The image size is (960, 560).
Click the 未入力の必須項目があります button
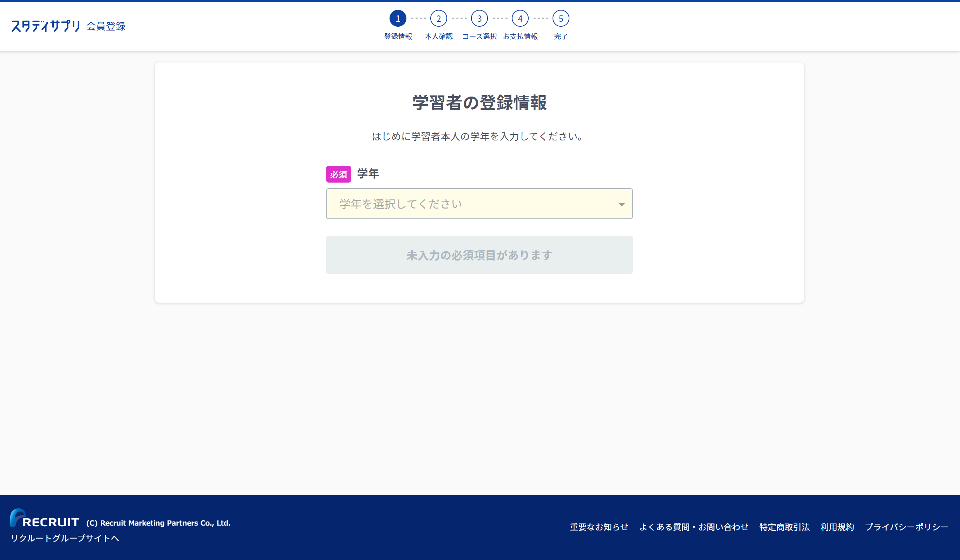tap(479, 255)
